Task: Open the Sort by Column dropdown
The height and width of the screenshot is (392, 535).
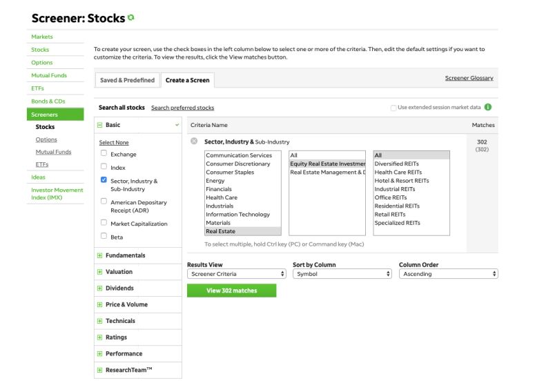Action: (341, 274)
